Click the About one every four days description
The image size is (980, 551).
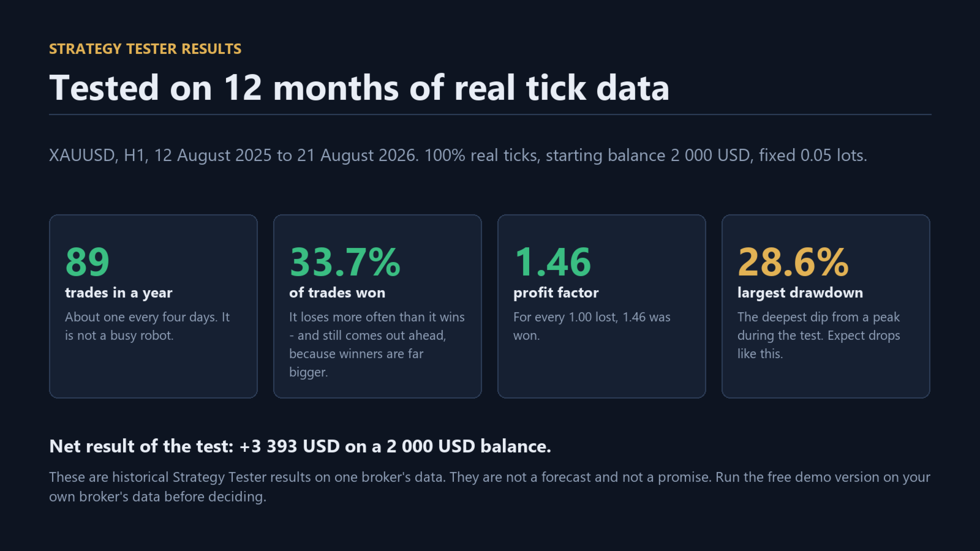click(148, 326)
